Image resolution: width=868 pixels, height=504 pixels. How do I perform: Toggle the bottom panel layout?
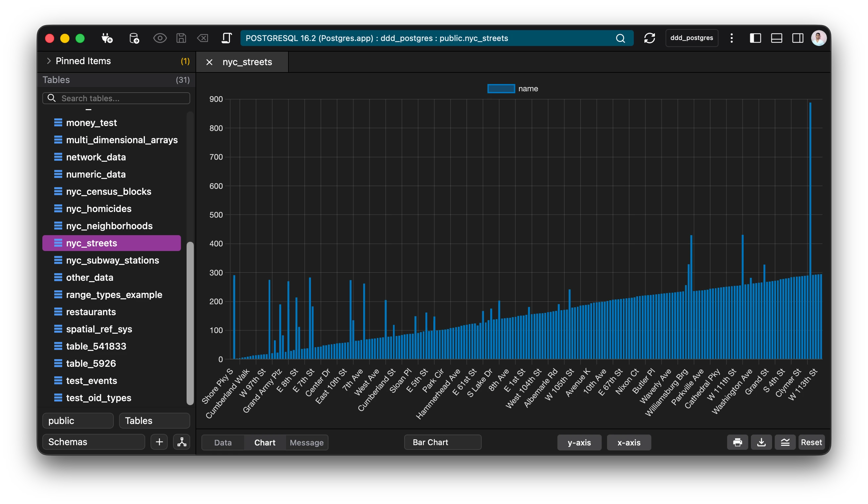(776, 38)
